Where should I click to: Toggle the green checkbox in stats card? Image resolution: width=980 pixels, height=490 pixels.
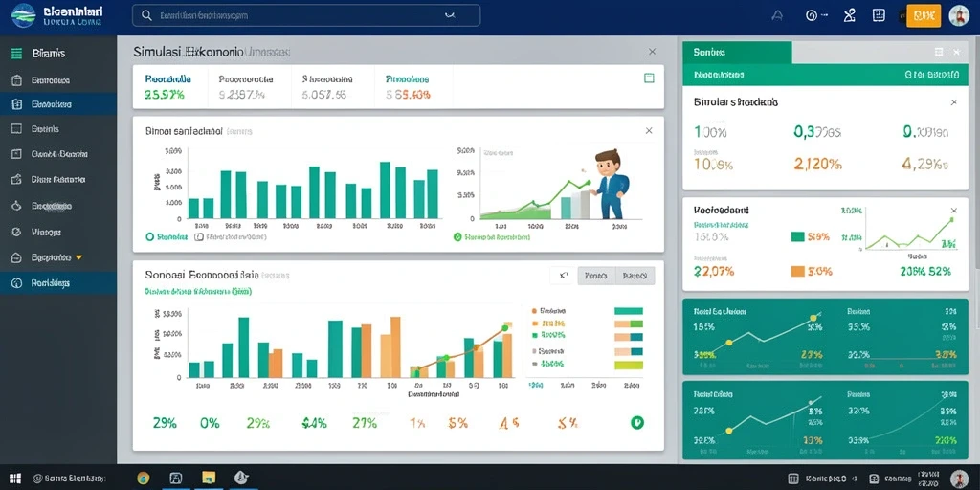pyautogui.click(x=649, y=78)
